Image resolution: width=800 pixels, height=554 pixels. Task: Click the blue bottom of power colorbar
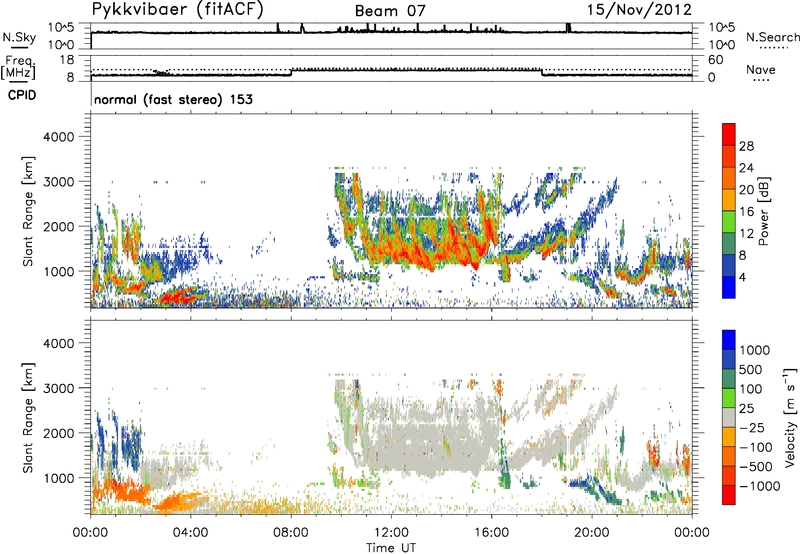[x=729, y=288]
